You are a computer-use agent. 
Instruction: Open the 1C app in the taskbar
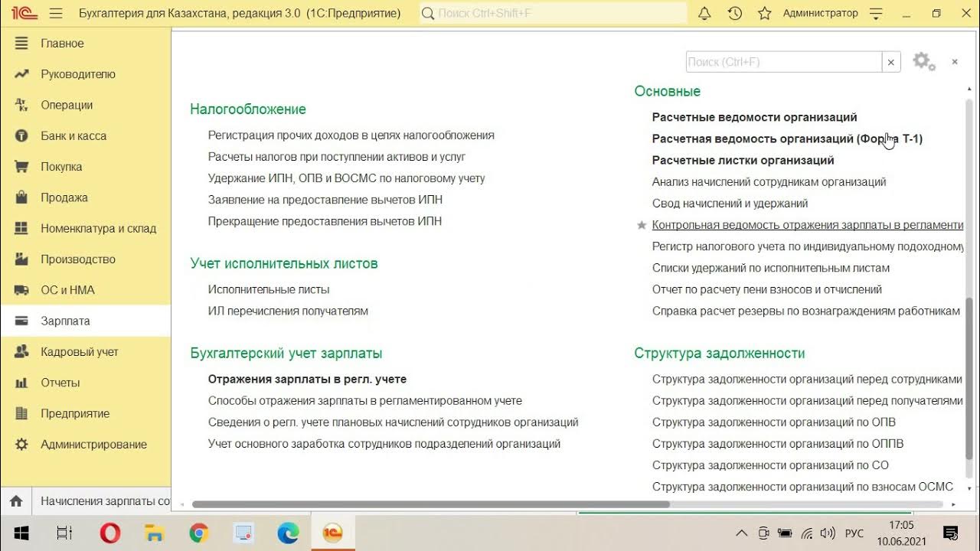[x=332, y=533]
